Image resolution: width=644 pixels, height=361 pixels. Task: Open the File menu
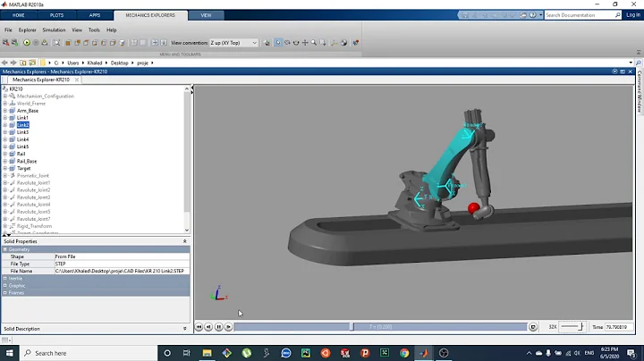click(x=8, y=30)
